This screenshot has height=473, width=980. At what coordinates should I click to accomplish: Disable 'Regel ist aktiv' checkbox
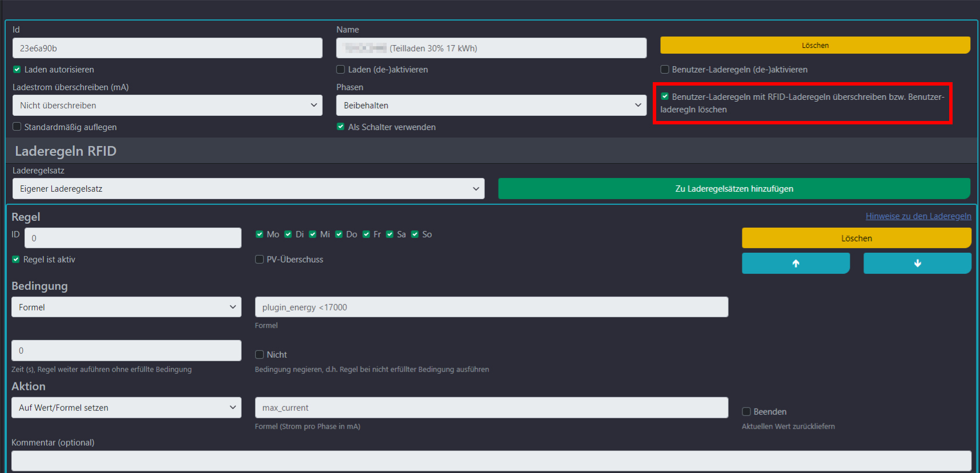pos(16,260)
